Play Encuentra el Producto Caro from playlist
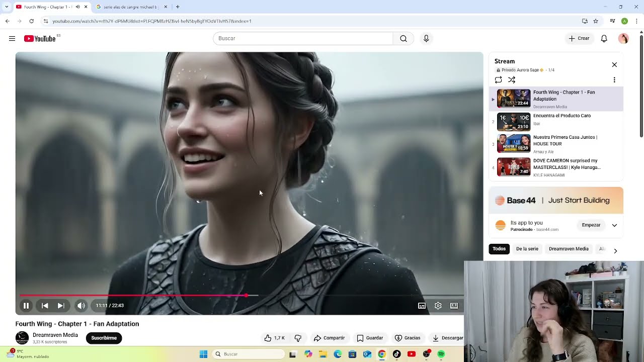Screen dimensions: 644x362 click(x=556, y=122)
